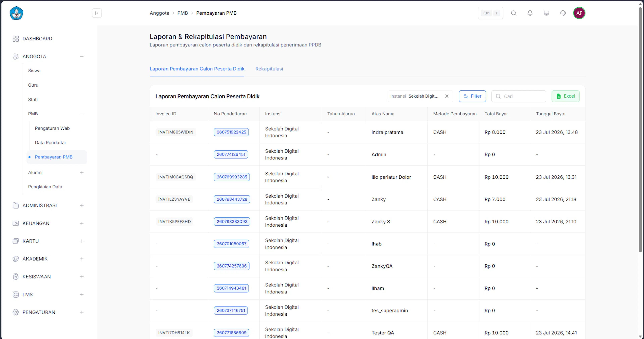Viewport: 644px width, 339px height.
Task: Open the Guru menu item
Action: point(33,85)
